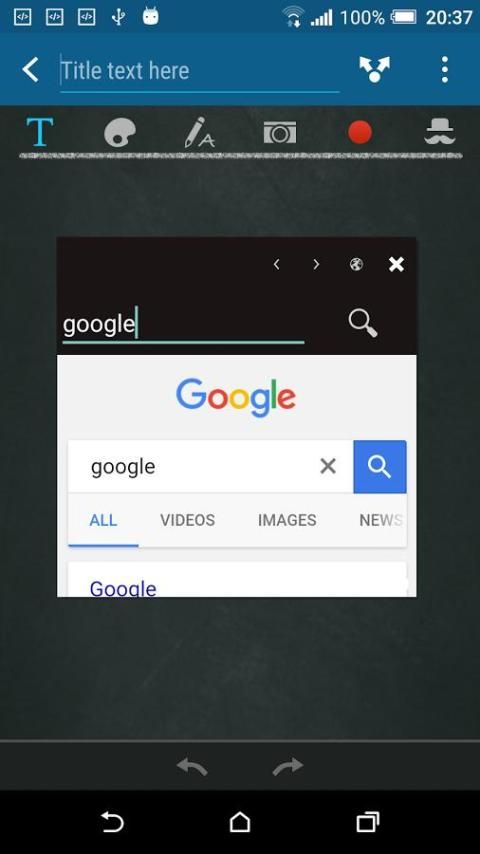
Task: Open the hat and mustache sticker tool
Action: 440,132
